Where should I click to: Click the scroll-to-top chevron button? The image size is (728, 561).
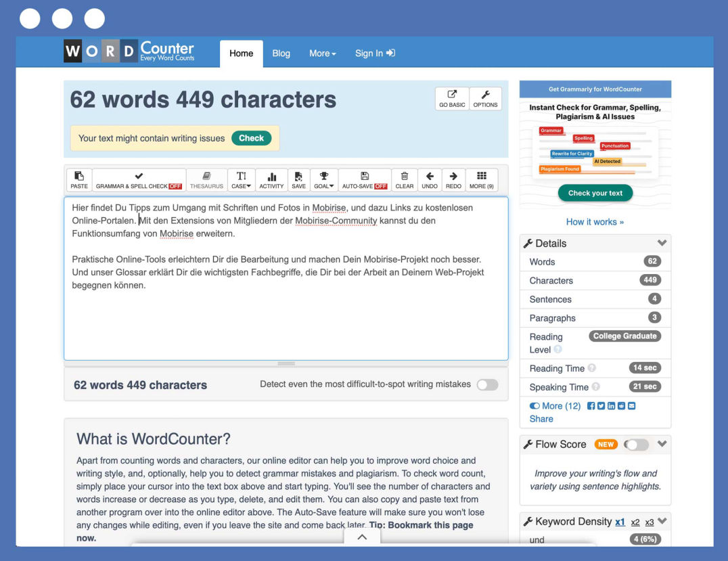click(362, 537)
